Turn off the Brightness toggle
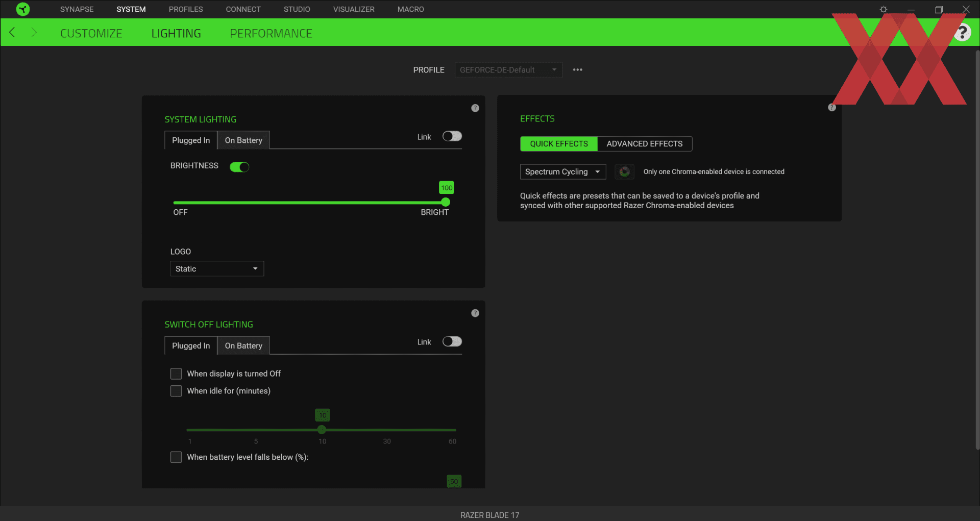 (239, 167)
